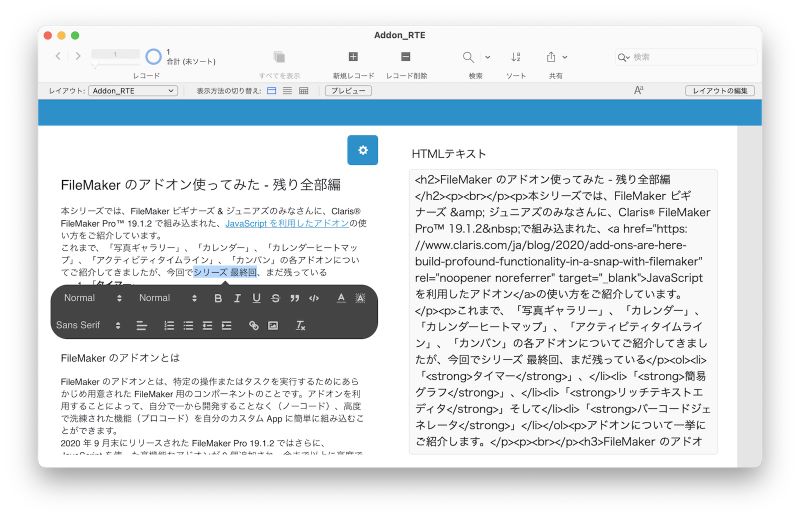800x518 pixels.
Task: Increase the text indent
Action: (x=227, y=326)
